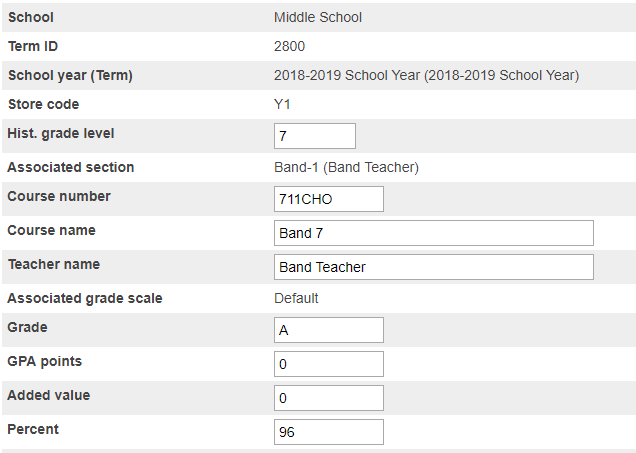Screen dimensions: 636x453
Task: Select the Percent field showing 96
Action: pos(328,432)
